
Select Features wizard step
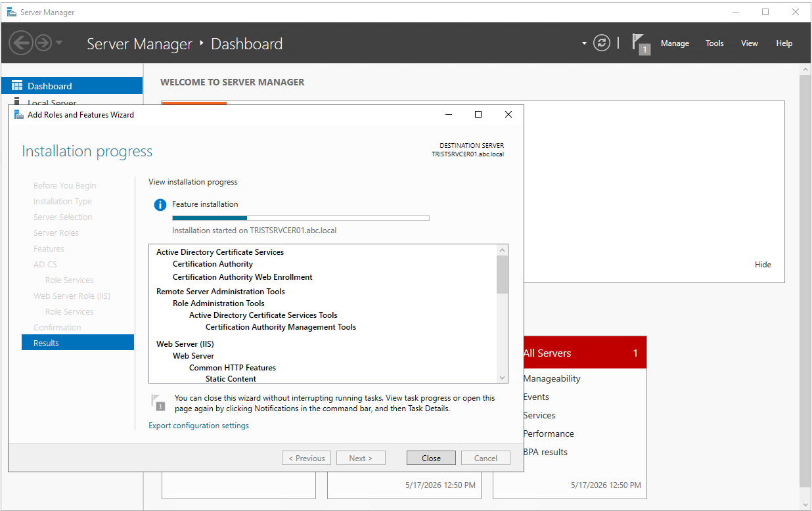(49, 248)
